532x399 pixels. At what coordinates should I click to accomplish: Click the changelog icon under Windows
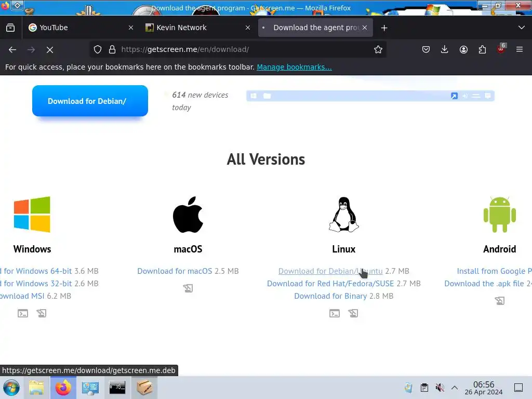[42, 313]
